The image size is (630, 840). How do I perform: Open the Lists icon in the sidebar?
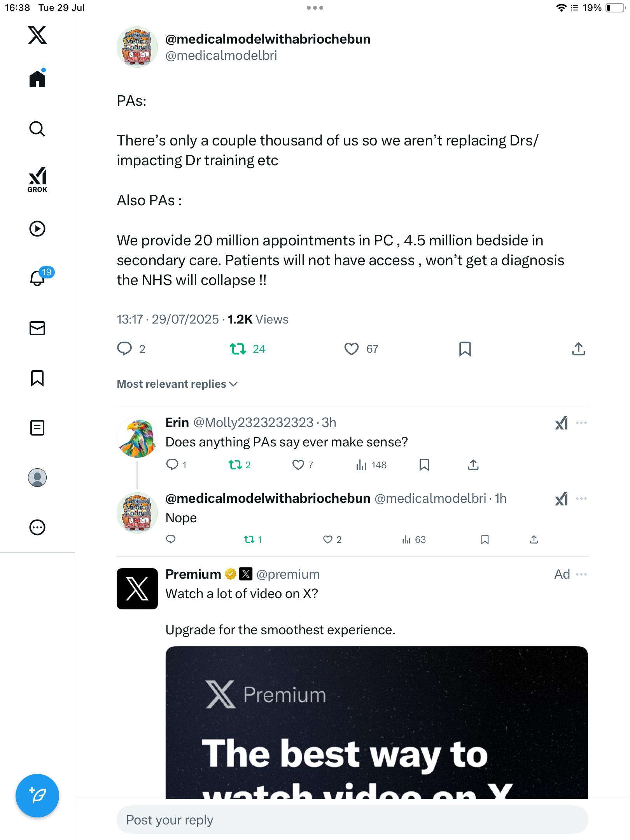[37, 428]
